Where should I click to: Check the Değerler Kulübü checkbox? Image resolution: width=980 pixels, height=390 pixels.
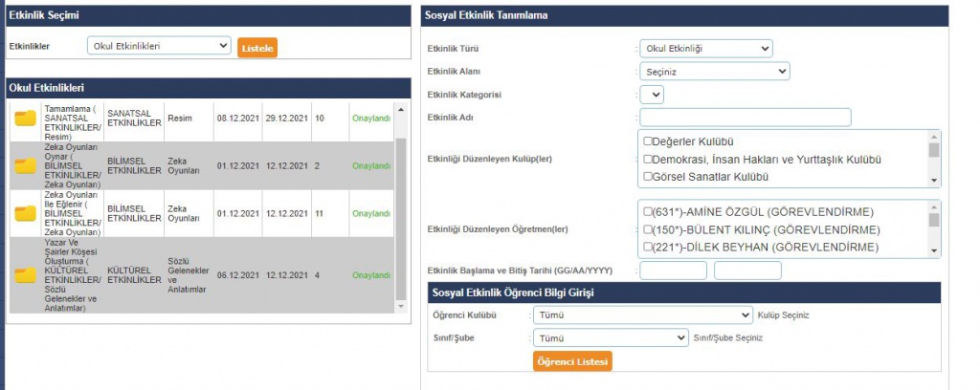648,141
